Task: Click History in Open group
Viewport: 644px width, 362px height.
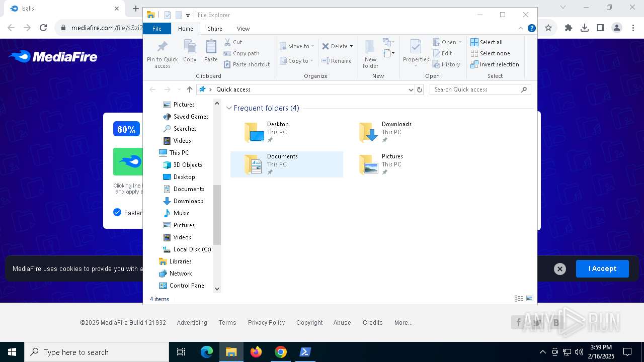Action: 446,64
